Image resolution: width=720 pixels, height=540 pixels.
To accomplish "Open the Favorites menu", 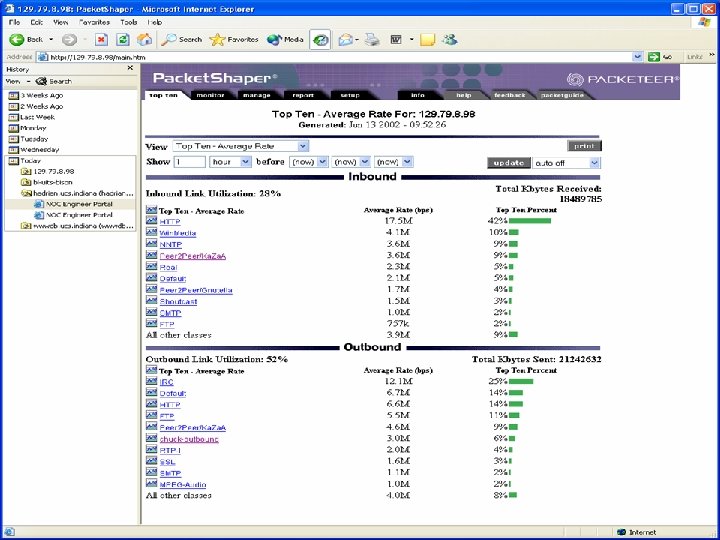I will [x=94, y=22].
